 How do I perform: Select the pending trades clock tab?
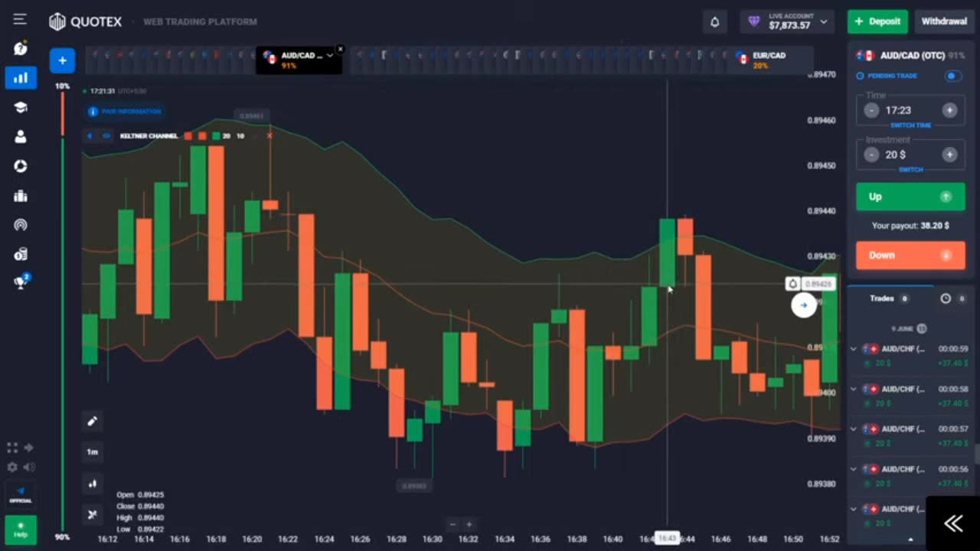[952, 298]
